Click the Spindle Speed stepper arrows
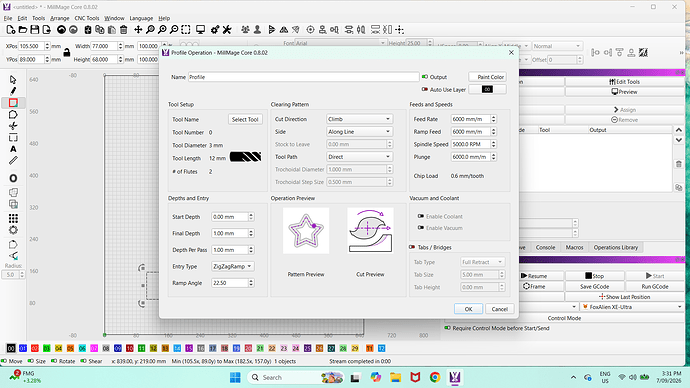The height and width of the screenshot is (388, 690). [x=493, y=144]
